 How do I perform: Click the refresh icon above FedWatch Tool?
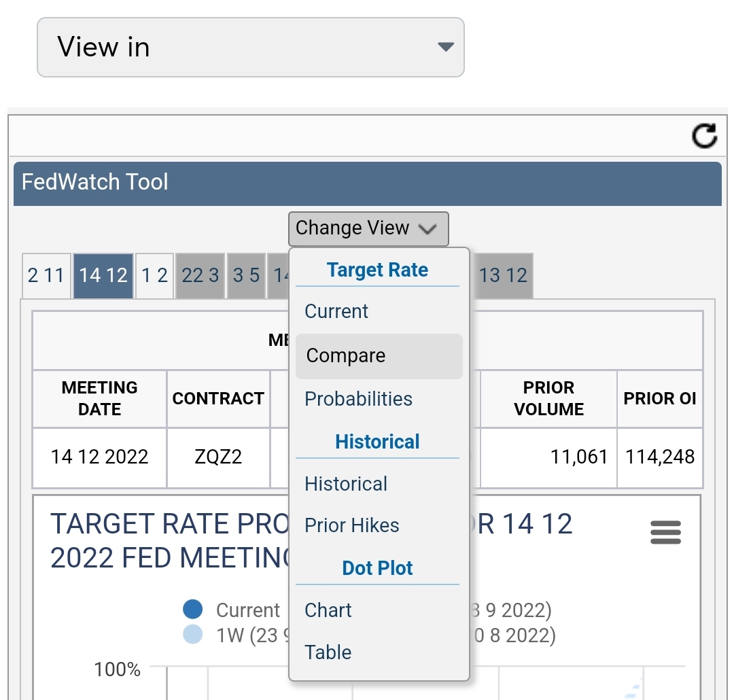(x=705, y=136)
